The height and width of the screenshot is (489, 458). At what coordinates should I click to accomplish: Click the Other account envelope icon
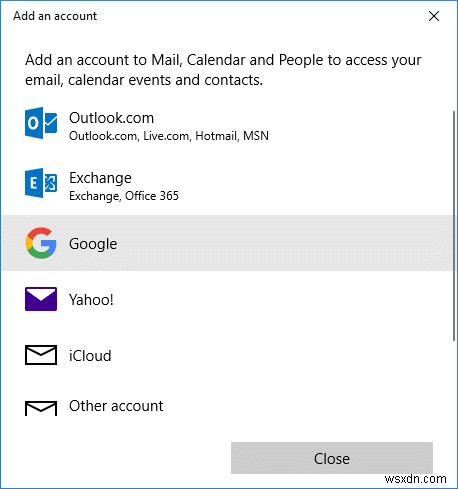click(x=41, y=408)
